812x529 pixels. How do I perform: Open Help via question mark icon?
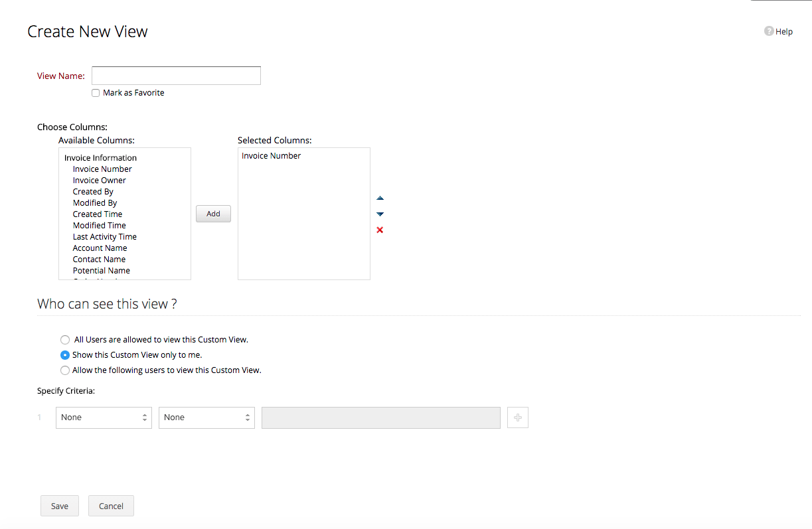[x=769, y=31]
